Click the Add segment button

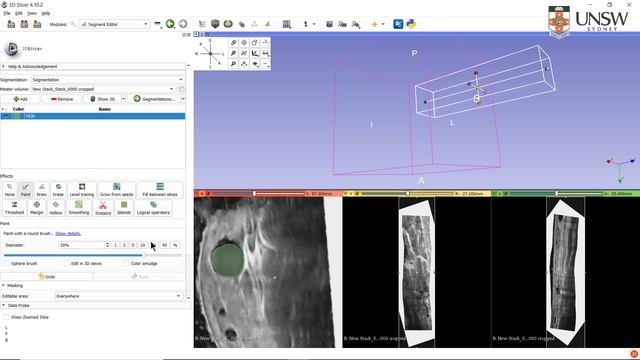point(20,99)
